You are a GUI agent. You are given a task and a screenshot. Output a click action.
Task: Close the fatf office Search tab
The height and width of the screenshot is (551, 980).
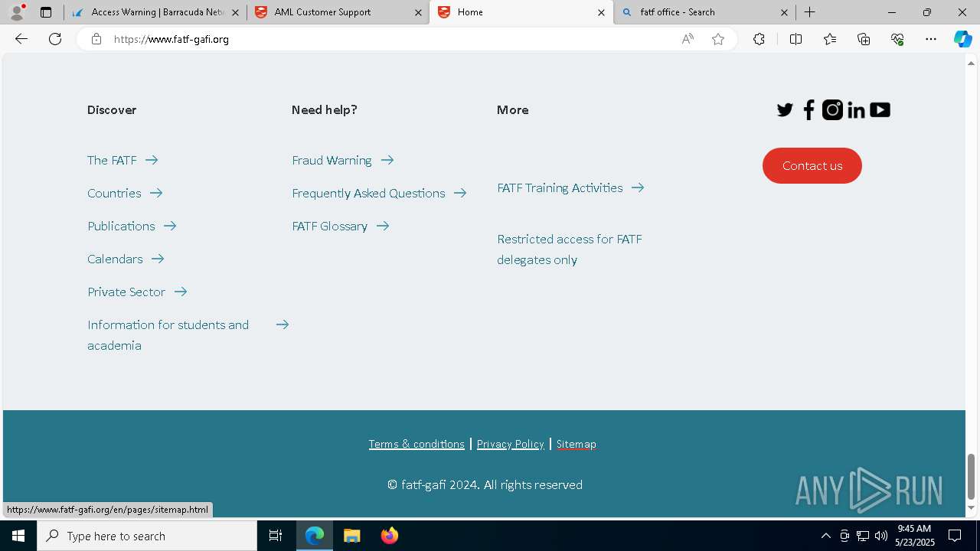784,12
